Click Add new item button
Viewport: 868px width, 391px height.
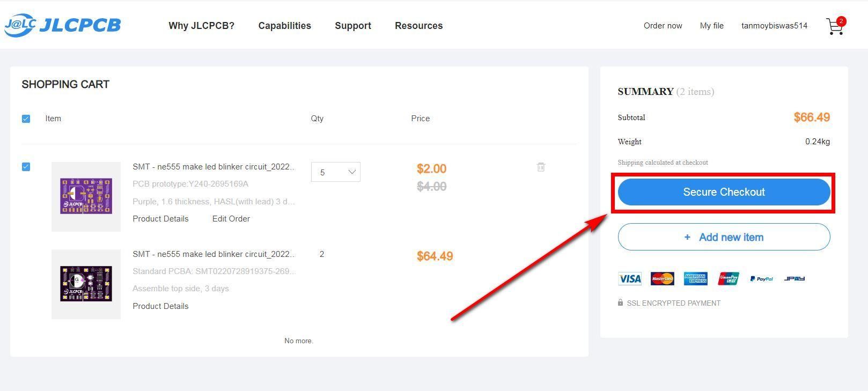[724, 237]
